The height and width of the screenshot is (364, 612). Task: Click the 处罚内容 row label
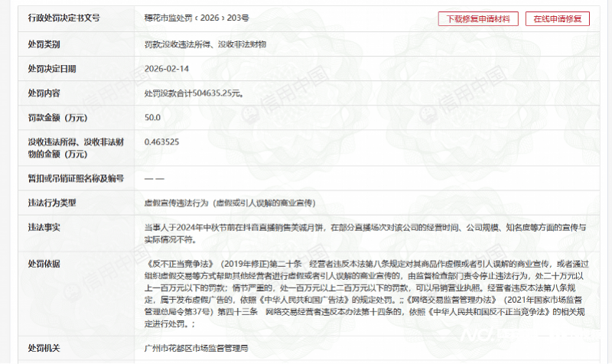pos(44,93)
